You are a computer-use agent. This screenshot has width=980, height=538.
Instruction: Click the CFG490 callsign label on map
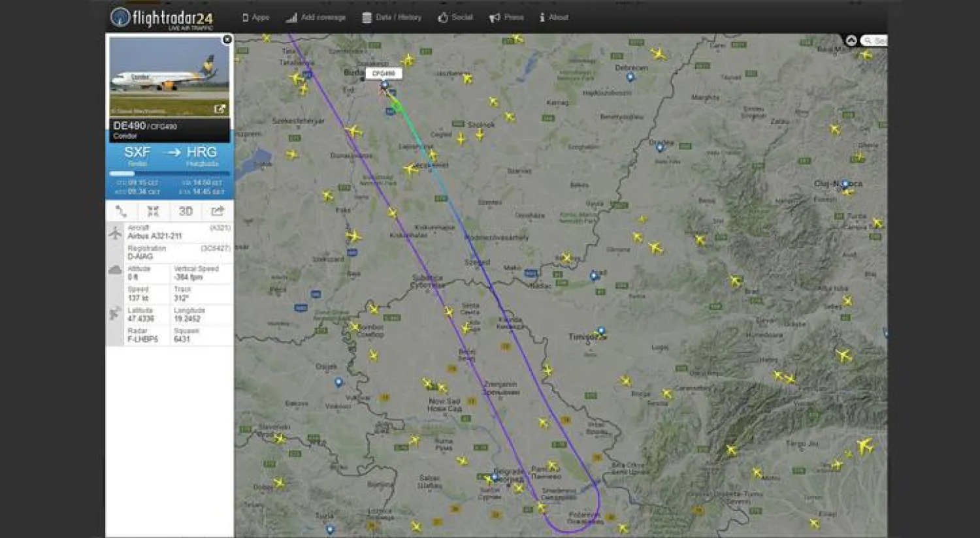pyautogui.click(x=384, y=74)
